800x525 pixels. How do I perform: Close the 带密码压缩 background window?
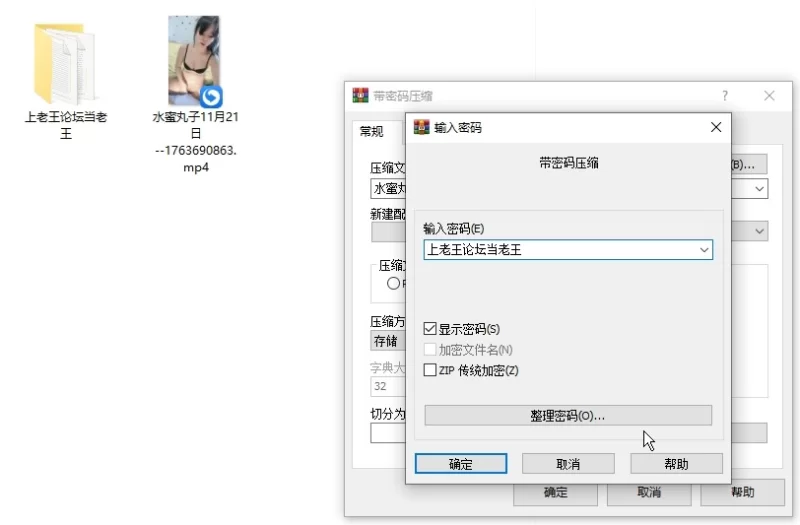point(769,95)
